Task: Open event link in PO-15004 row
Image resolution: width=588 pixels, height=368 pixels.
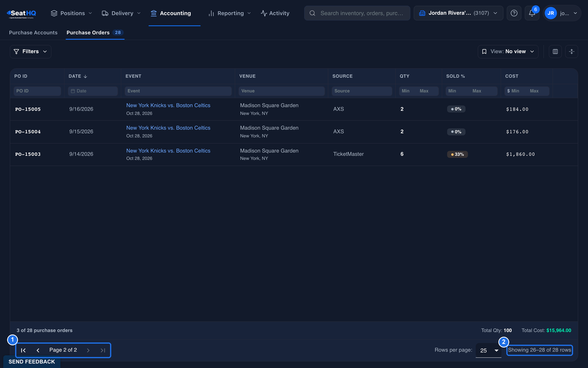Action: point(168,128)
